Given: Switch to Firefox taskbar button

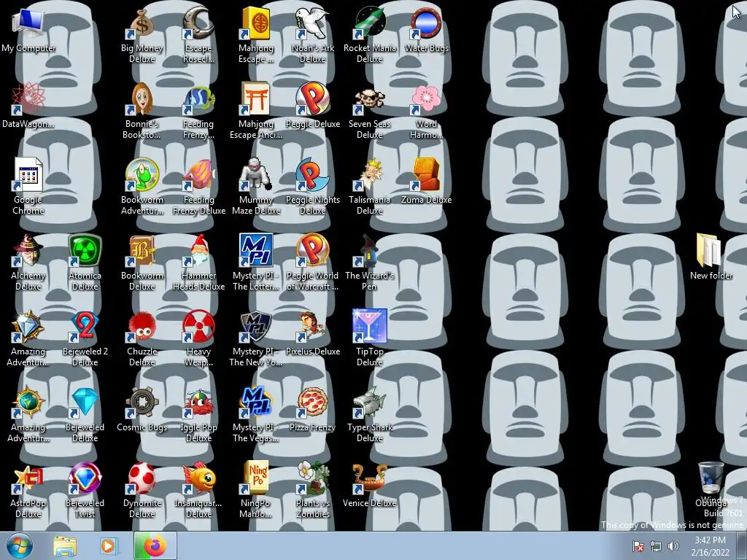Looking at the screenshot, I should (x=155, y=545).
